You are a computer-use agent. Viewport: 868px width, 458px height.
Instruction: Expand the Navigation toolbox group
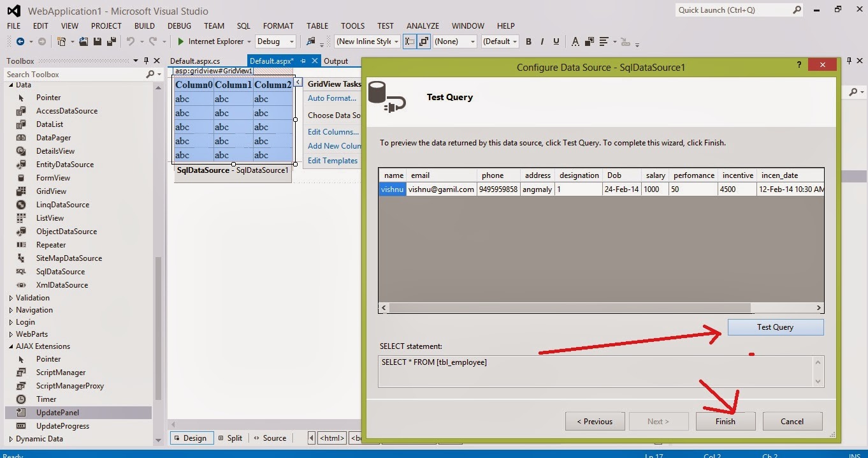[11, 310]
